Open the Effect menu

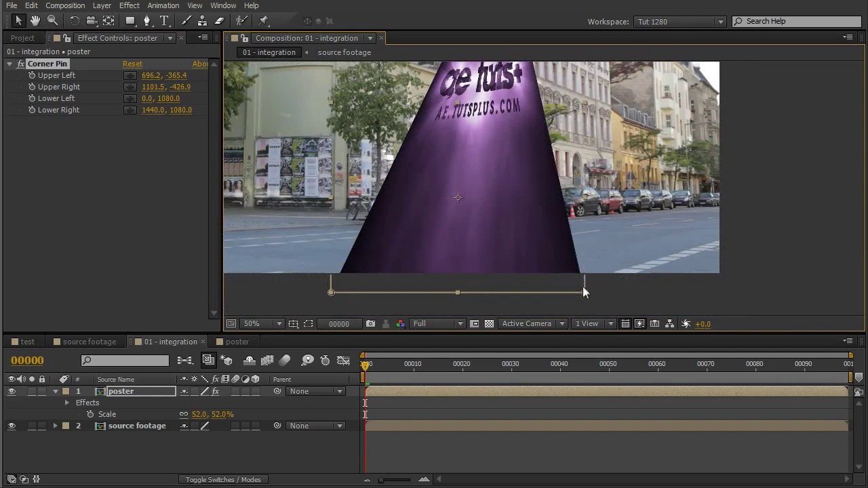pyautogui.click(x=129, y=5)
